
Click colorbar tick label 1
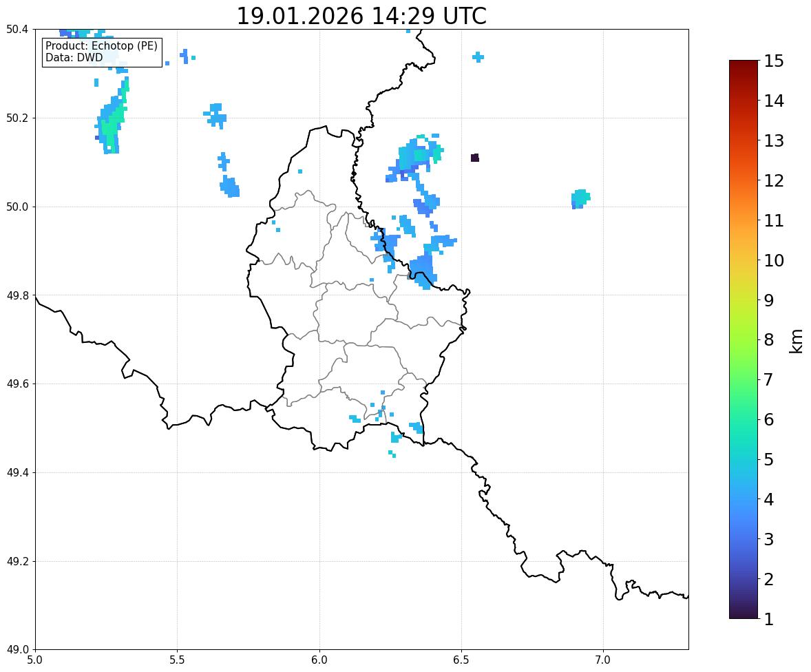coord(769,619)
